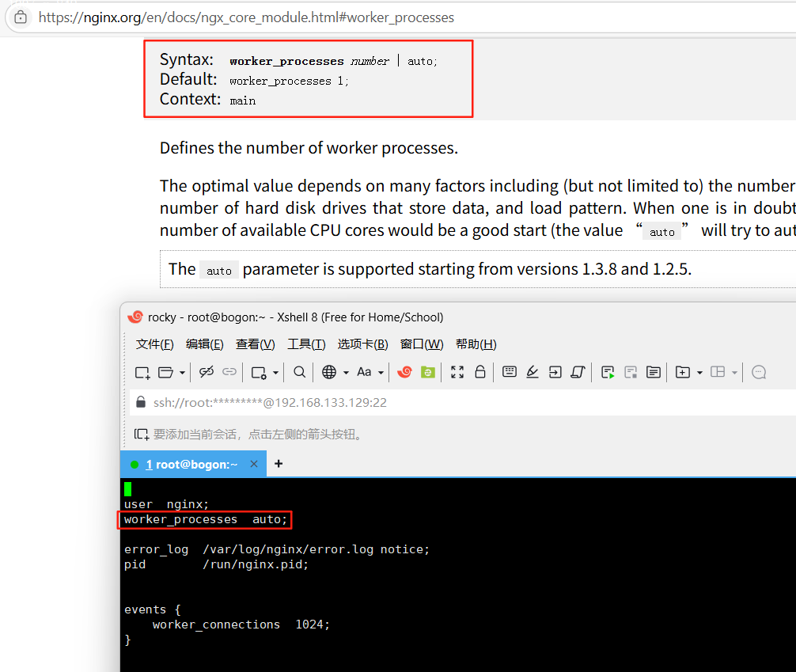This screenshot has width=796, height=672.
Task: Add a new tab with the plus button
Action: 279,464
